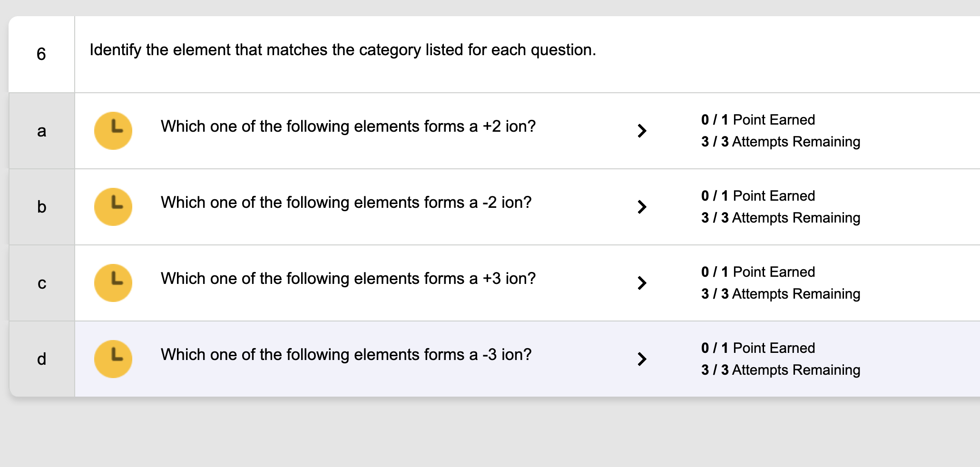Expand question b with its chevron arrow
The image size is (980, 467).
(643, 207)
